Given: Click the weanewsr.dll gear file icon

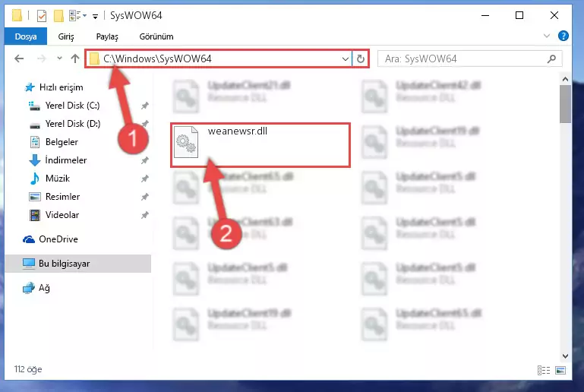Looking at the screenshot, I should pos(186,142).
